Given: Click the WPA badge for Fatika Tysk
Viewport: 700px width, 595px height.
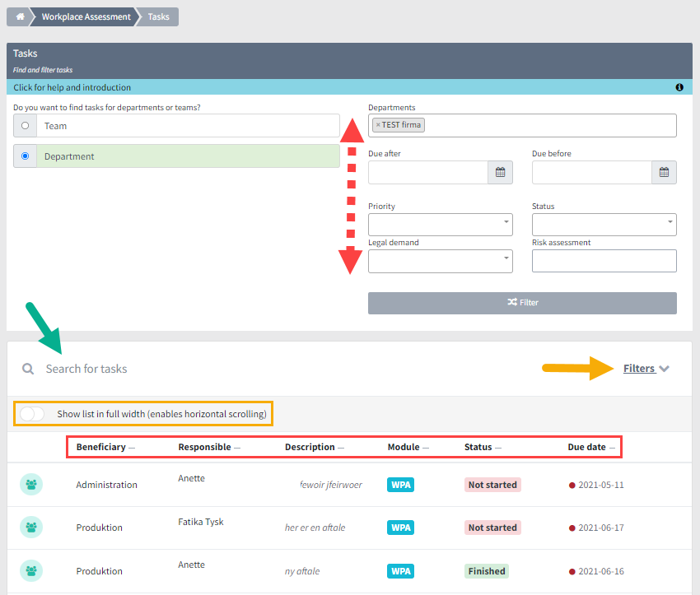Looking at the screenshot, I should point(400,528).
